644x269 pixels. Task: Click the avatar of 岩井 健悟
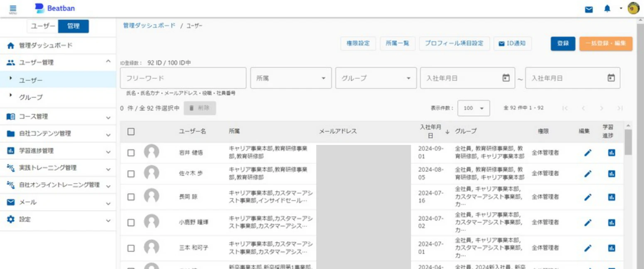152,152
